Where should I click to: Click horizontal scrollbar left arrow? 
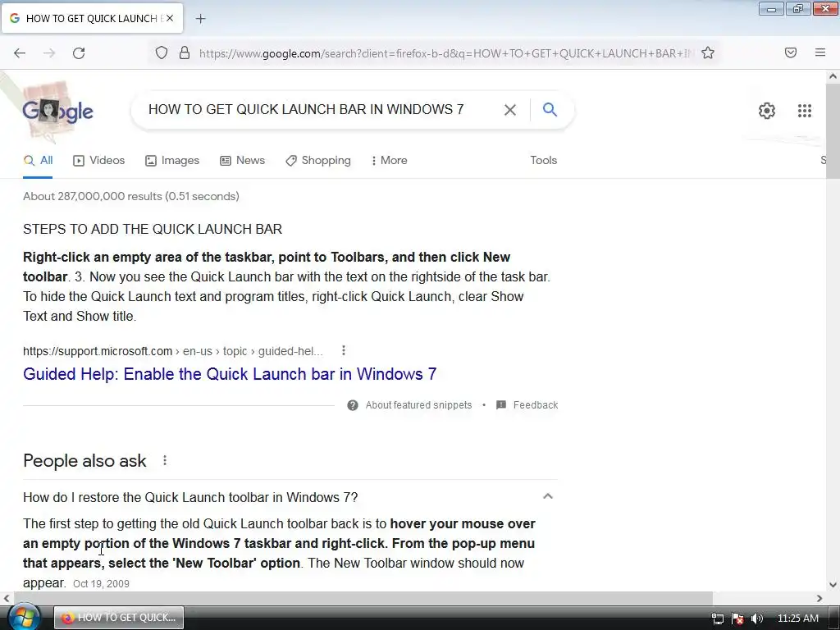pos(7,598)
